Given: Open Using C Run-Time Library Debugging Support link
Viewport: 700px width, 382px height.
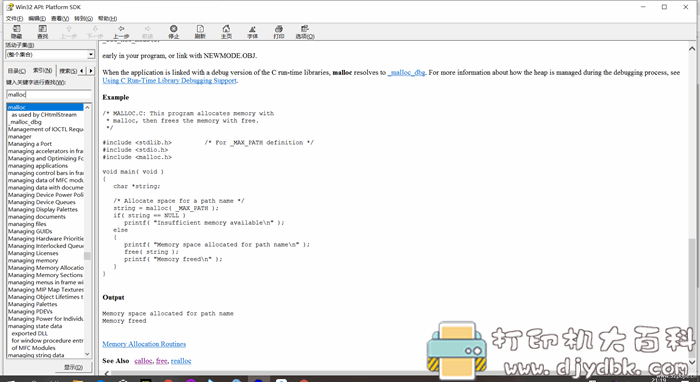Looking at the screenshot, I should pyautogui.click(x=170, y=80).
